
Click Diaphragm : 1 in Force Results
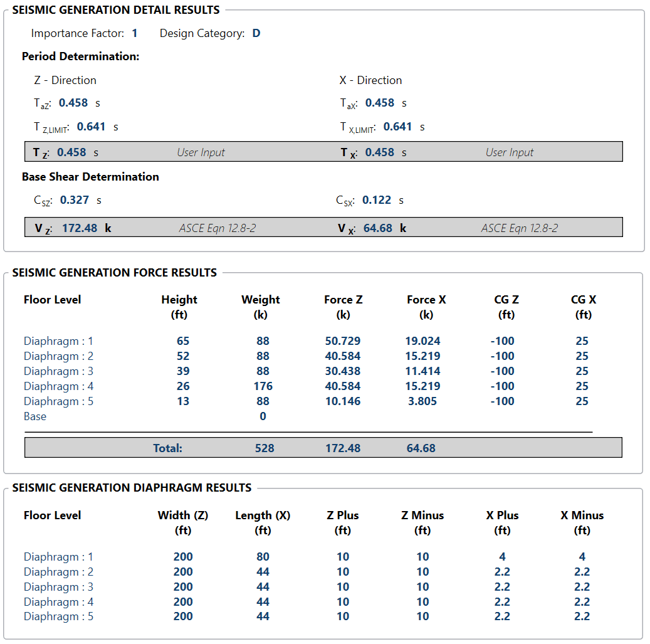coord(58,341)
